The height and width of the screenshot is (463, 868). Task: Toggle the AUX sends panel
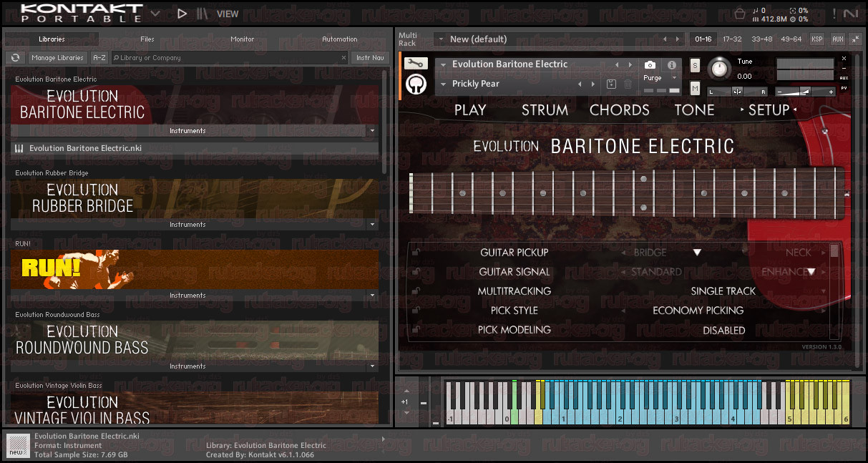click(x=837, y=39)
